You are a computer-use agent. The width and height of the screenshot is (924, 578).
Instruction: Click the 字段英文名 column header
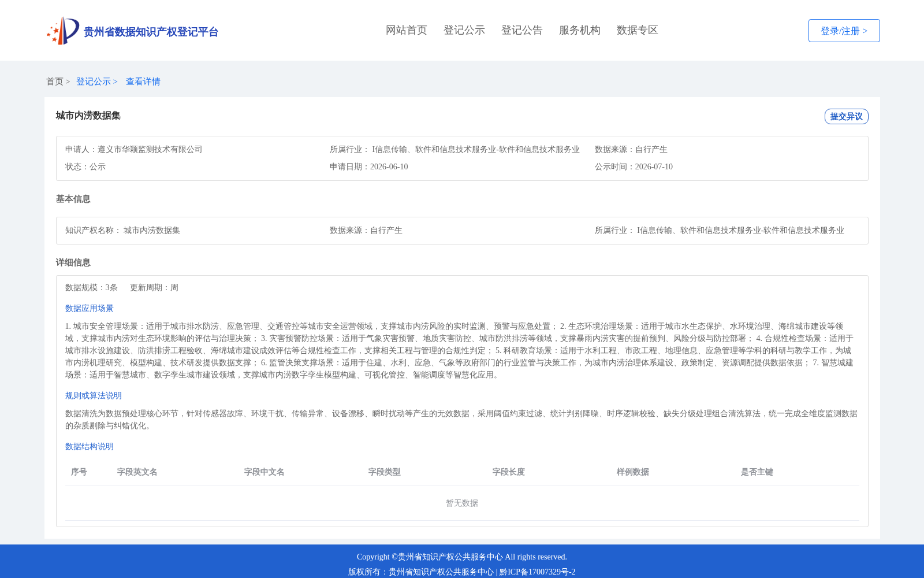coord(137,472)
